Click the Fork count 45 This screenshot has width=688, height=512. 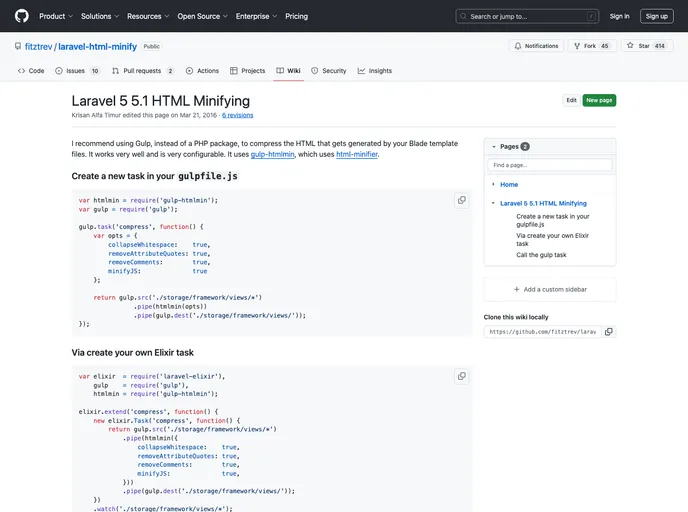(605, 46)
